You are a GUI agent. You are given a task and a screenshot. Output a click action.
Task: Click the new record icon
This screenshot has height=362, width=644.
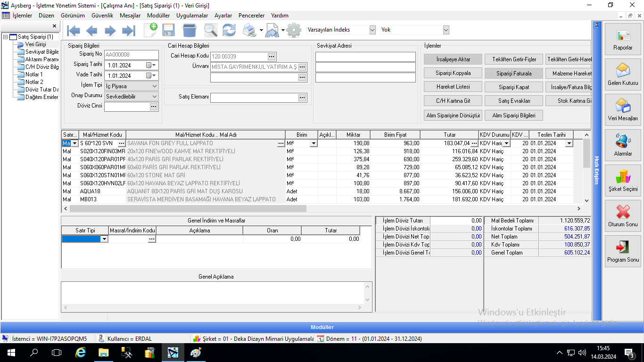150,30
